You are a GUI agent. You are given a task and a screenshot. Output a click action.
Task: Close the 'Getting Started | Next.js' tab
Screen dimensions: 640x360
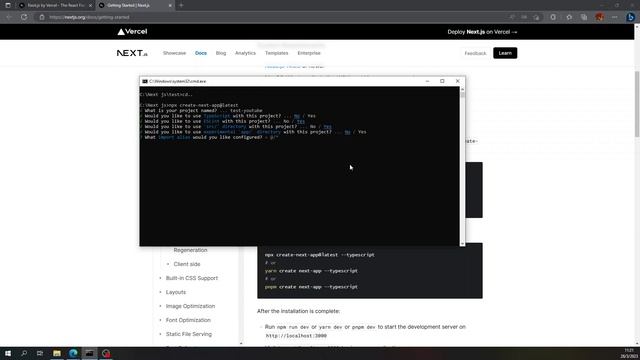(170, 5)
